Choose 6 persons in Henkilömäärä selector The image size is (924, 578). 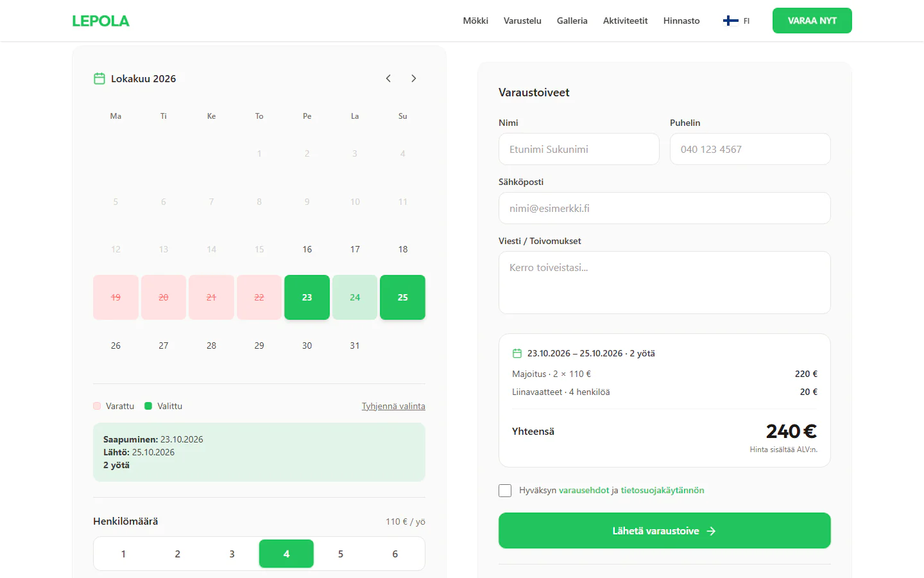coord(395,554)
